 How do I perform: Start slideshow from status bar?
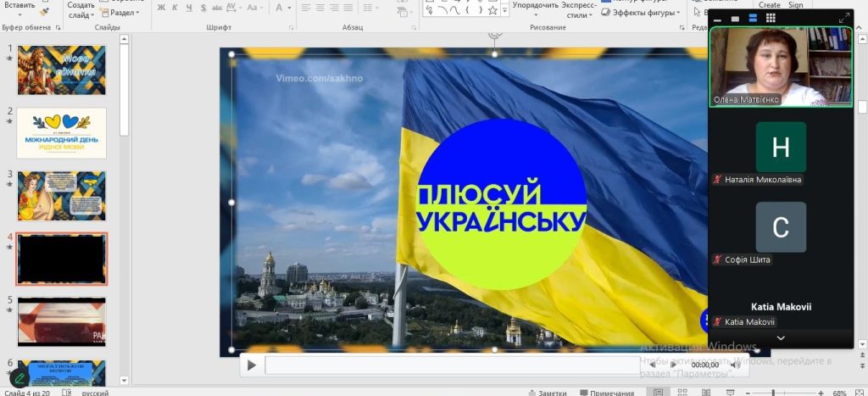click(x=730, y=392)
